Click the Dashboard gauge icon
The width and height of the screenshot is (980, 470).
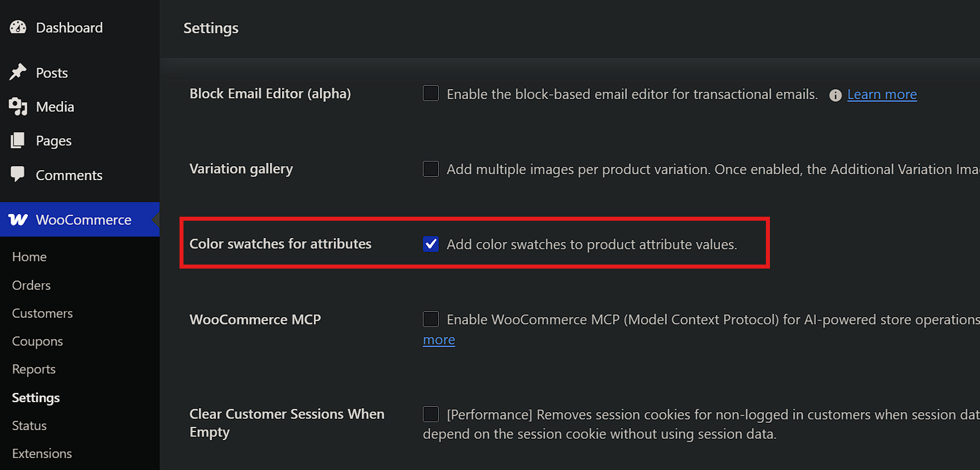click(x=18, y=27)
